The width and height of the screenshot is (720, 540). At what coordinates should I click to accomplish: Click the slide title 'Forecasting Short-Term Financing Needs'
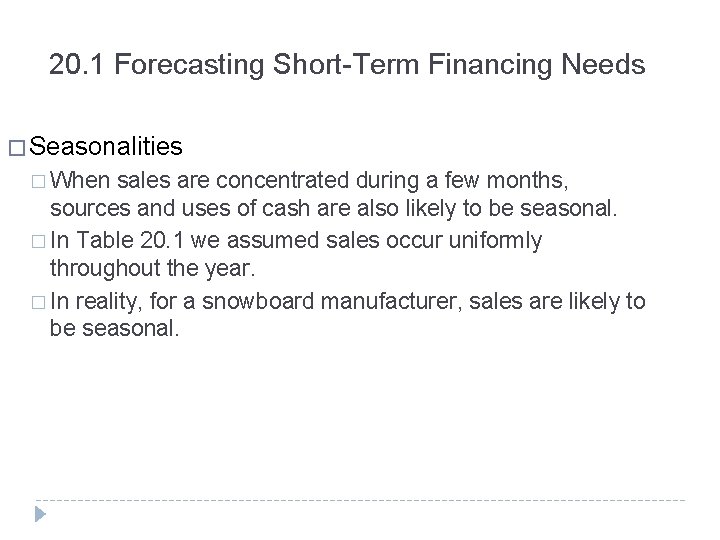(380, 67)
